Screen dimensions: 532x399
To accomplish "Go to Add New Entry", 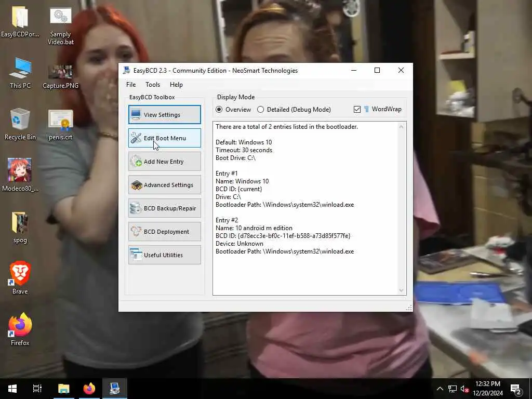I will (165, 162).
